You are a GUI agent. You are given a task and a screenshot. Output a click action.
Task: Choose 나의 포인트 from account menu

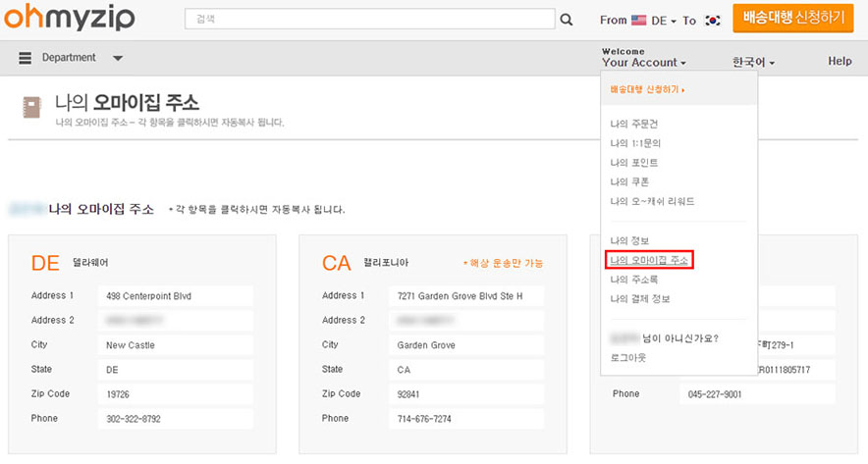[633, 163]
